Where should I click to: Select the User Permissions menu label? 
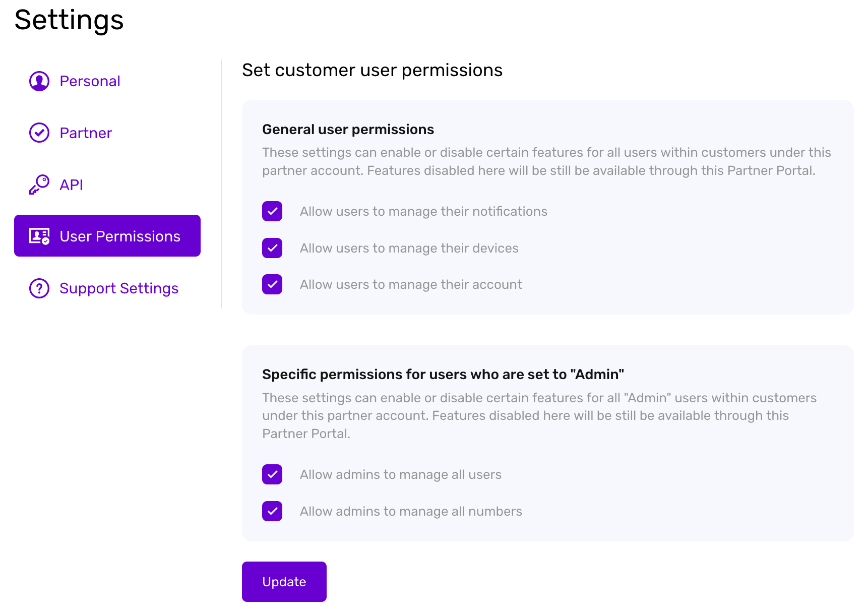120,236
